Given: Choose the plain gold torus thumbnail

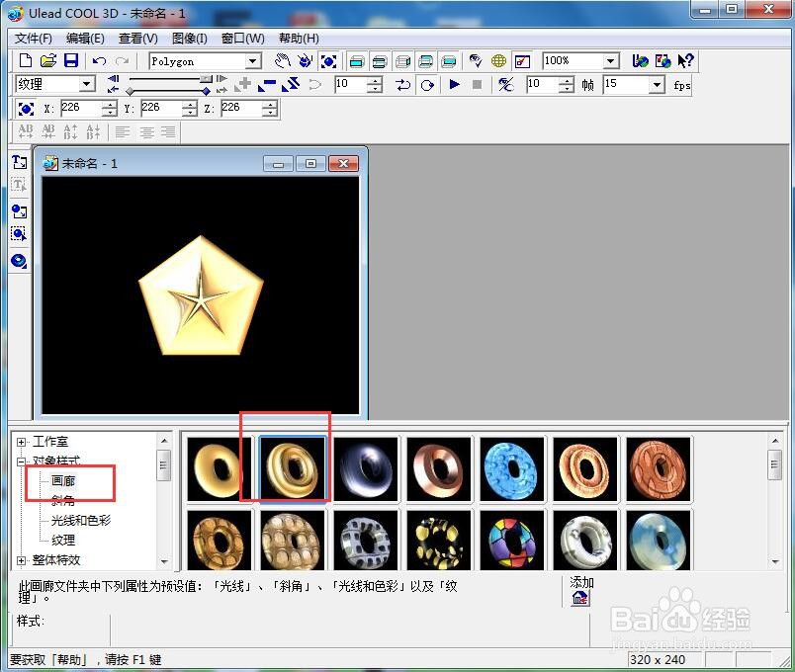Looking at the screenshot, I should point(220,469).
